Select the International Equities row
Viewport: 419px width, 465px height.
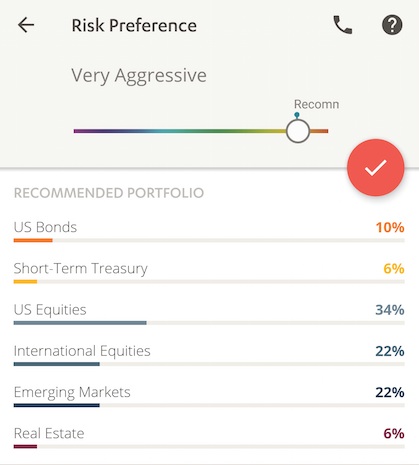tap(209, 355)
